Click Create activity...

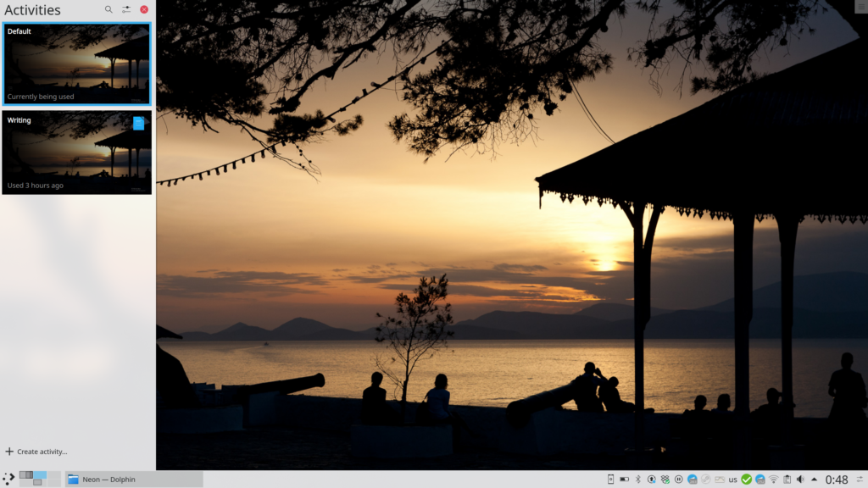36,452
